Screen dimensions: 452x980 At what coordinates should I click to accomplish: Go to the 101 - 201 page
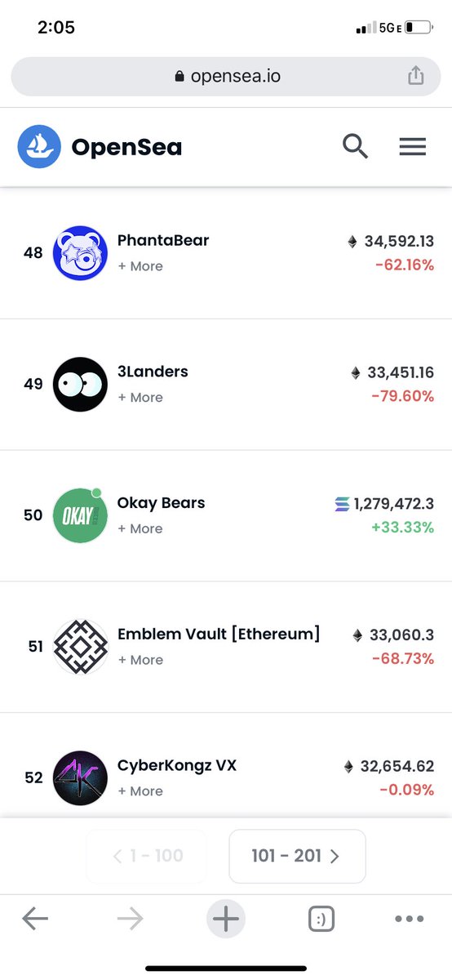(x=297, y=856)
